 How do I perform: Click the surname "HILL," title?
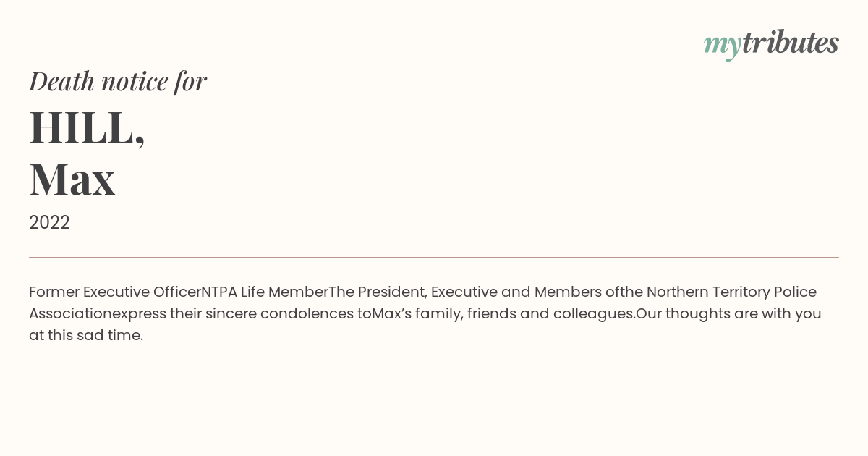tap(87, 127)
